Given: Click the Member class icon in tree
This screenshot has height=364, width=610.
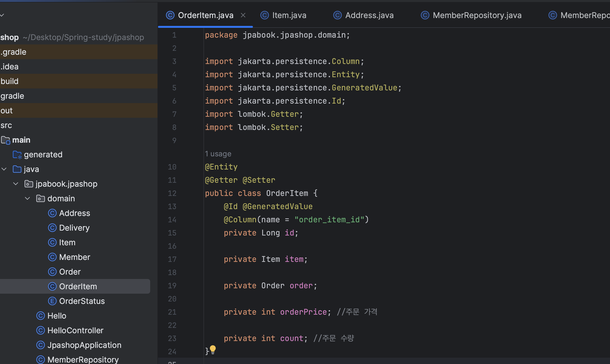Looking at the screenshot, I should tap(52, 257).
